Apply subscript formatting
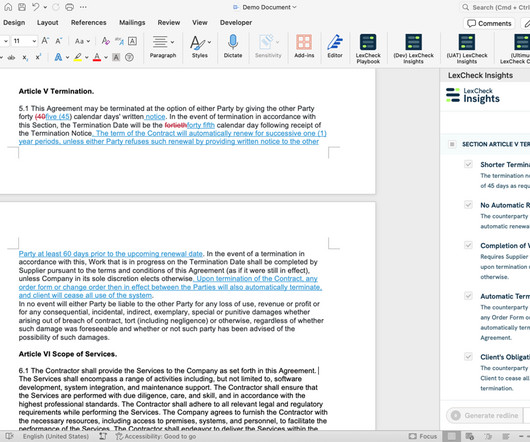This screenshot has height=442, width=530. tap(25, 57)
